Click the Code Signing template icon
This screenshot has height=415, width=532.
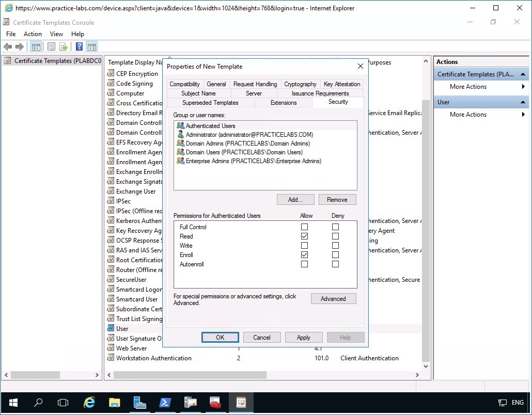pos(111,83)
